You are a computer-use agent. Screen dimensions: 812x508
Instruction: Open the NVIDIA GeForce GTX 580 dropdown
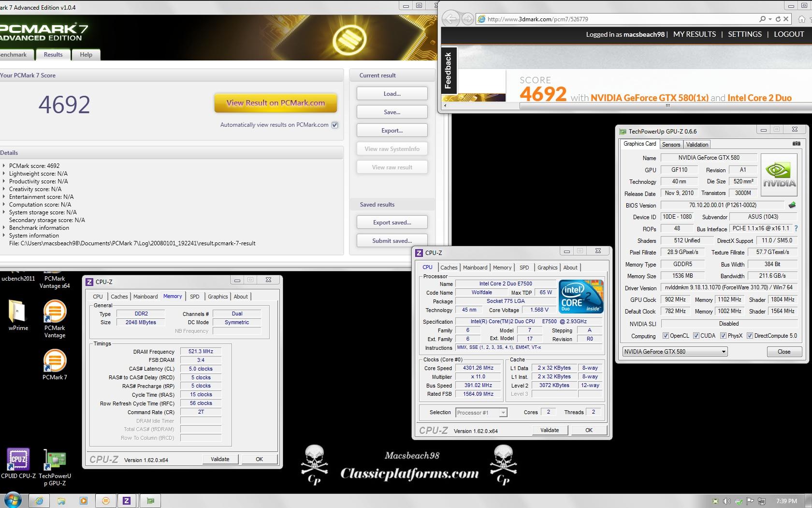pos(674,352)
